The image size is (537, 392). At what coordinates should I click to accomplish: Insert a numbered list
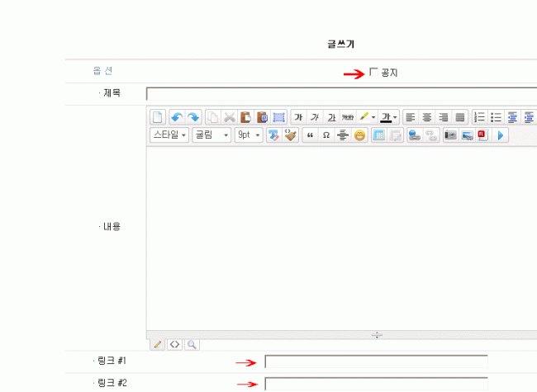(x=479, y=117)
